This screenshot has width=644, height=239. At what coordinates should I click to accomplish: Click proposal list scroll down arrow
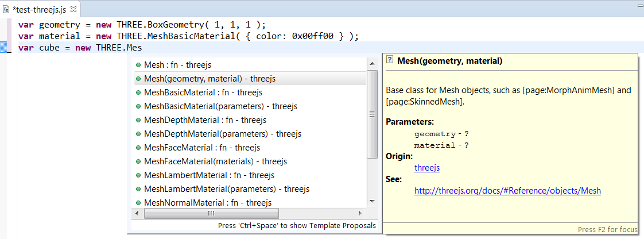(x=372, y=201)
